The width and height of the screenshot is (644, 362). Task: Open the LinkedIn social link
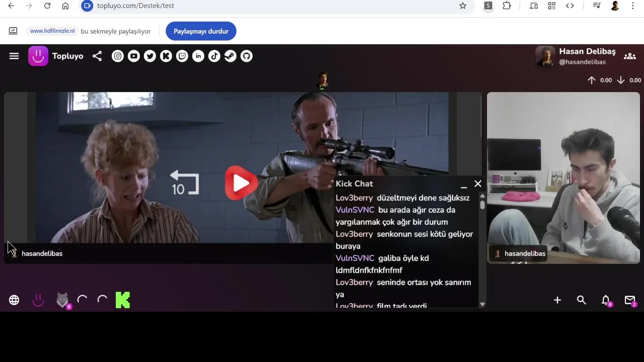tap(198, 56)
